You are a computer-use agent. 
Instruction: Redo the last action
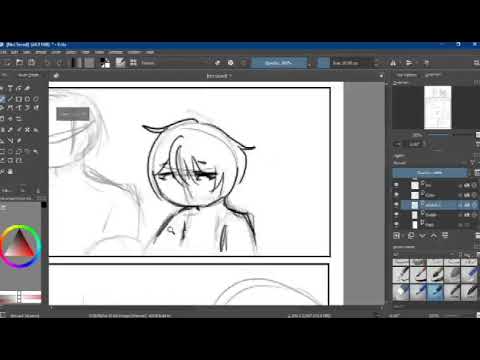(59, 62)
